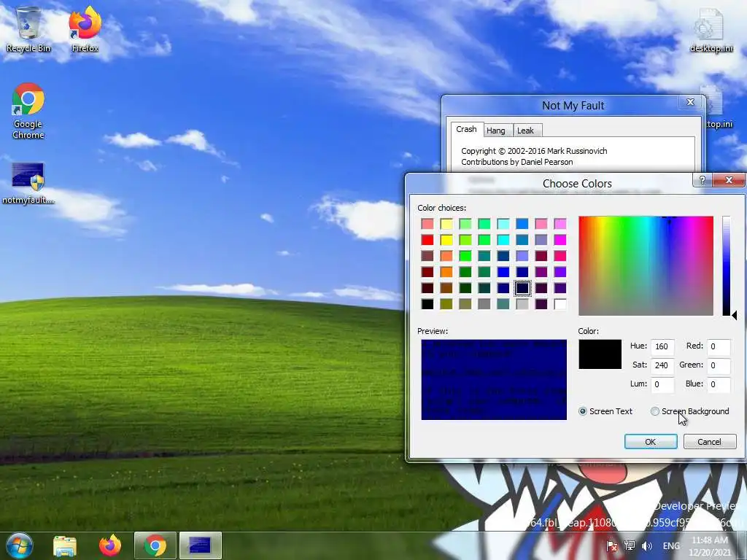Select the top-right desktop.ini file icon
Screen dimensions: 747x560
(x=711, y=29)
